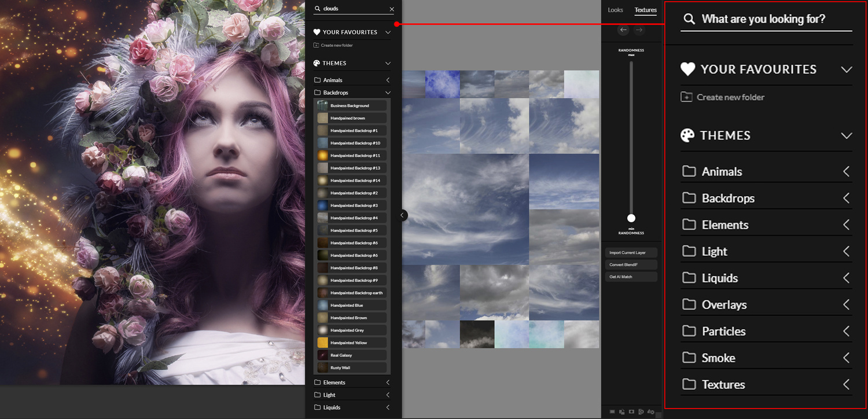868x419 pixels.
Task: Collapse the Your Favourites section in left panel
Action: (x=388, y=32)
